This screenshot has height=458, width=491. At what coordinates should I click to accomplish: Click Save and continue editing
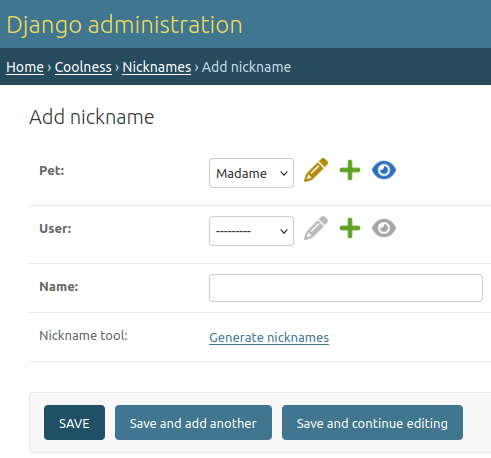372,423
